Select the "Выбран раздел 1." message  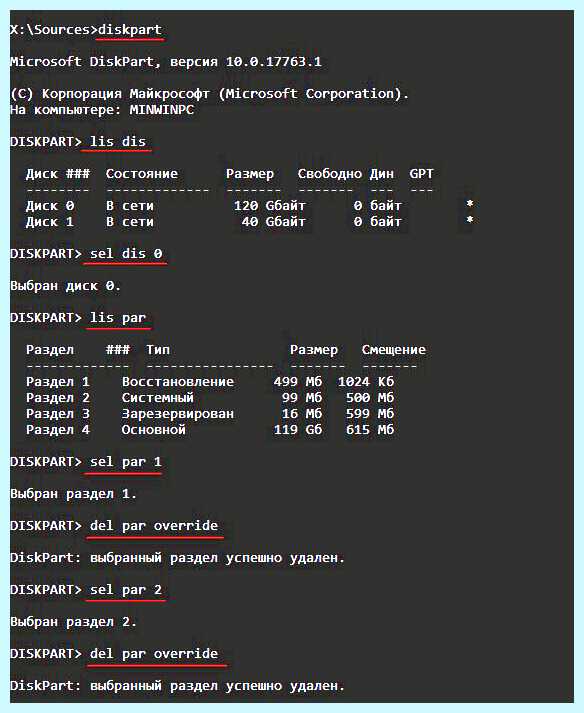click(x=74, y=493)
